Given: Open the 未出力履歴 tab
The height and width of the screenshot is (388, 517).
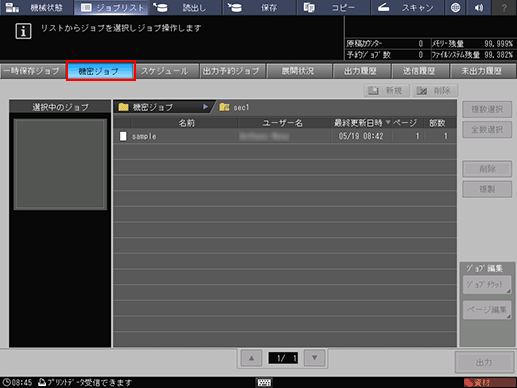Looking at the screenshot, I should 483,71.
